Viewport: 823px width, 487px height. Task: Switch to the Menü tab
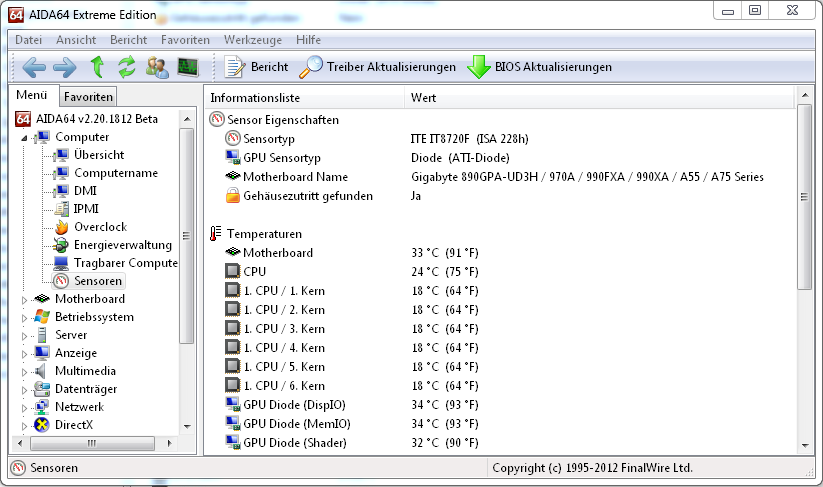tap(32, 96)
